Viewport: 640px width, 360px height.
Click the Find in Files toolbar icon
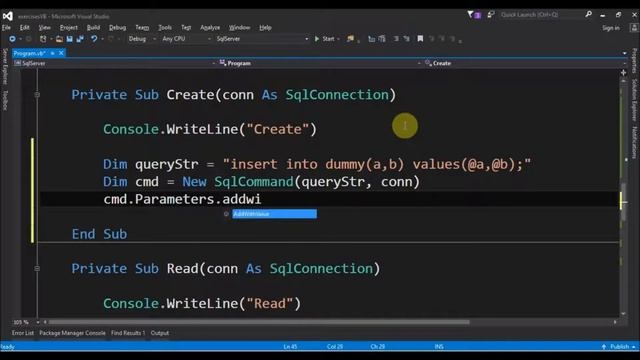[351, 39]
